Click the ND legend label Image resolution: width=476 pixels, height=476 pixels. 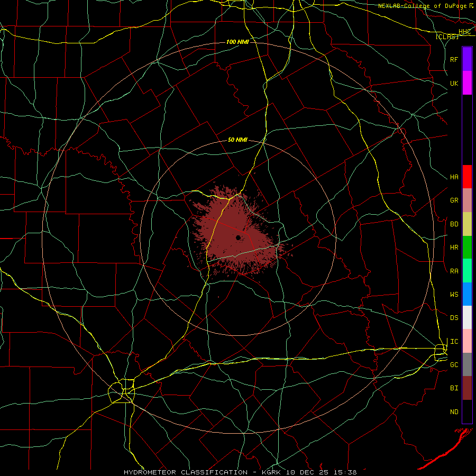454,412
